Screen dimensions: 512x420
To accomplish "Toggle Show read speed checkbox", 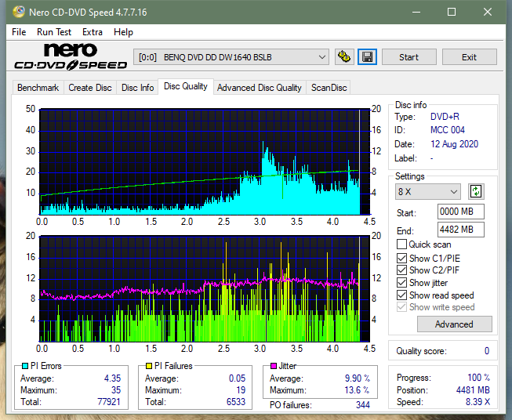I will [401, 295].
